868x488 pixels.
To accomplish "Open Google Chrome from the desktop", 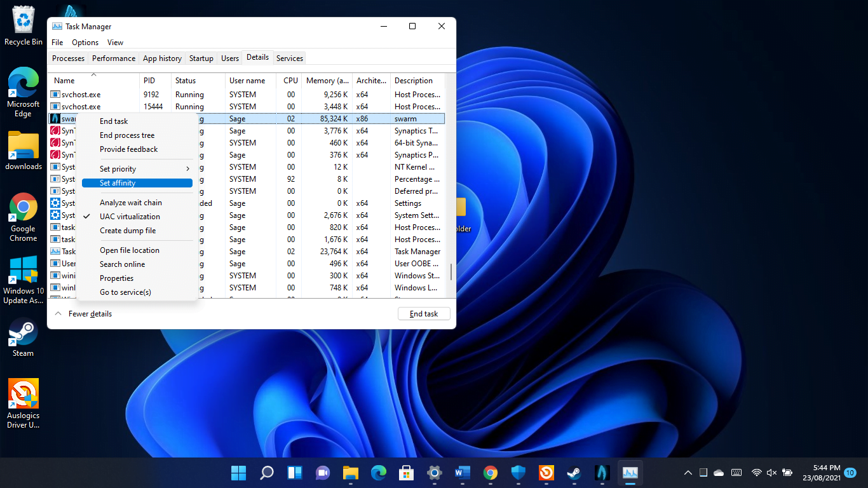I will 23,216.
